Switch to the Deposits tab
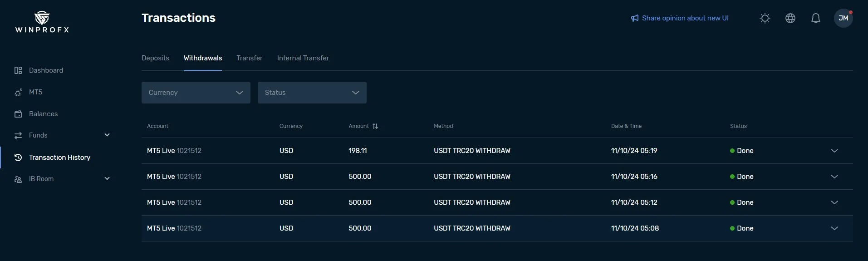This screenshot has width=868, height=261. click(x=155, y=58)
